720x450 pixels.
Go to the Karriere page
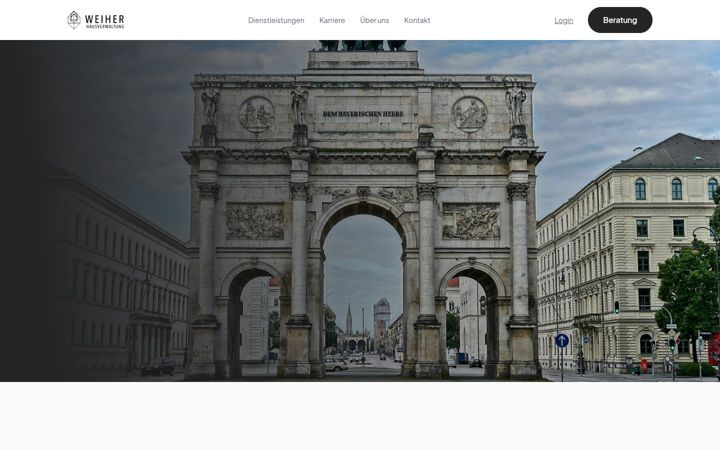332,20
